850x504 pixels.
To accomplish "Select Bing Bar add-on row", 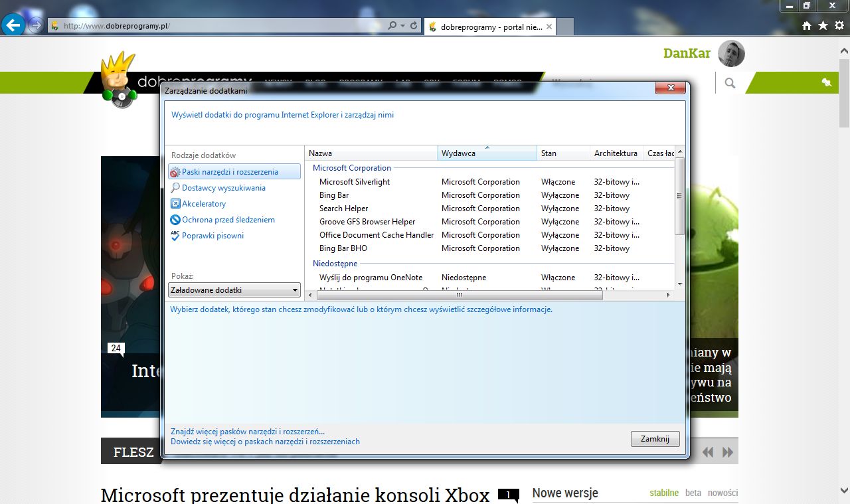I will 490,195.
